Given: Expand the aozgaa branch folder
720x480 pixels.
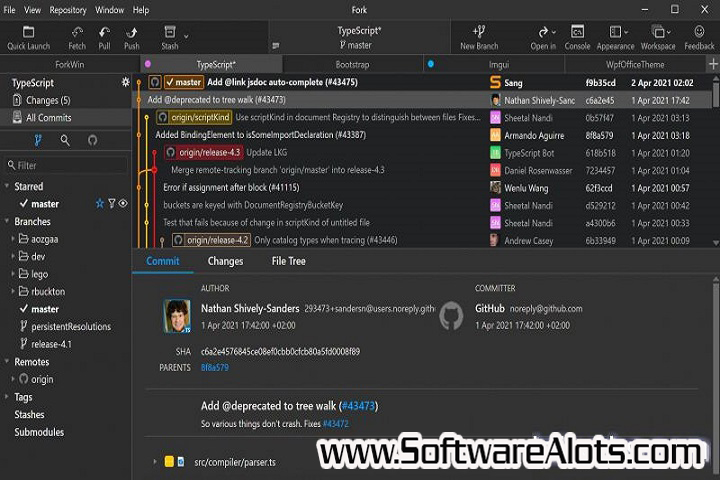Looking at the screenshot, I should tap(13, 239).
